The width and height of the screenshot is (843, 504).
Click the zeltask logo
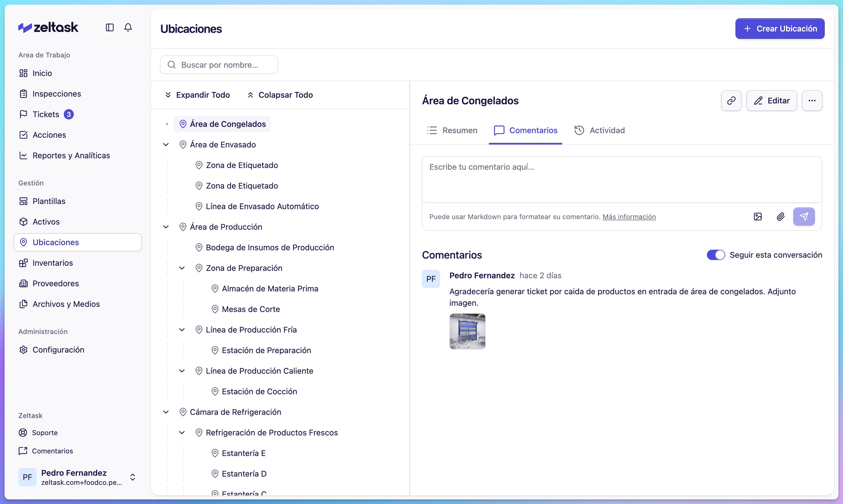click(x=48, y=27)
